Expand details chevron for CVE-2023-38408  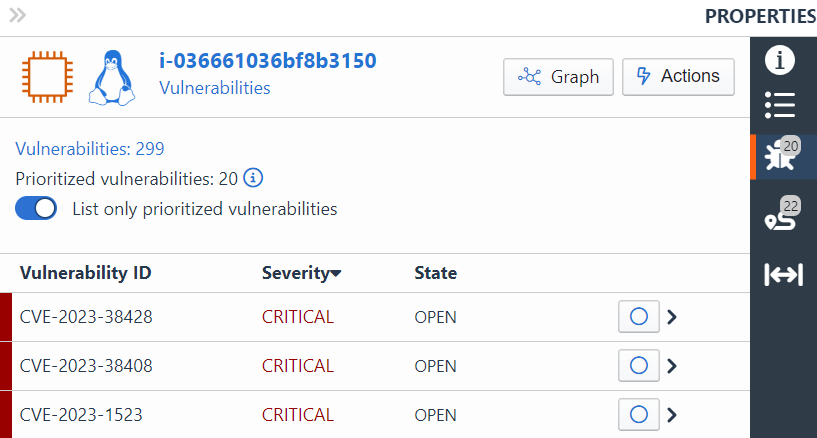click(672, 366)
